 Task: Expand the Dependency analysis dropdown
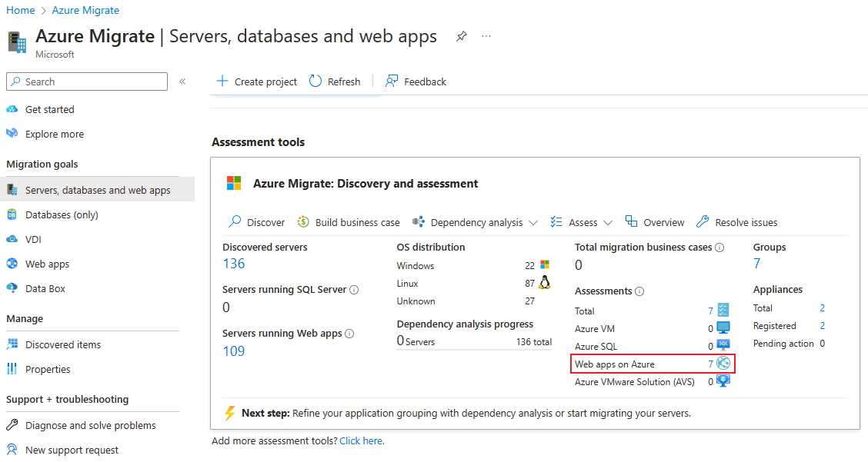point(532,223)
